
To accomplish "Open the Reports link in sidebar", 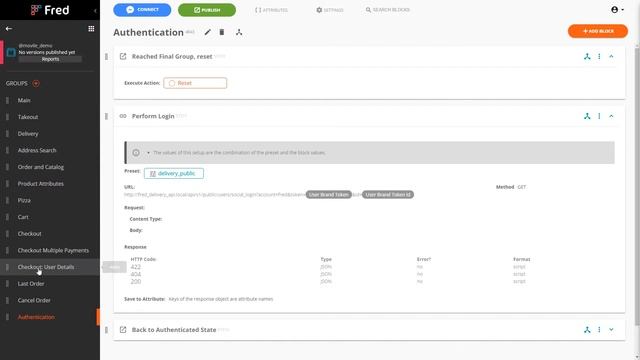I will pos(50,59).
